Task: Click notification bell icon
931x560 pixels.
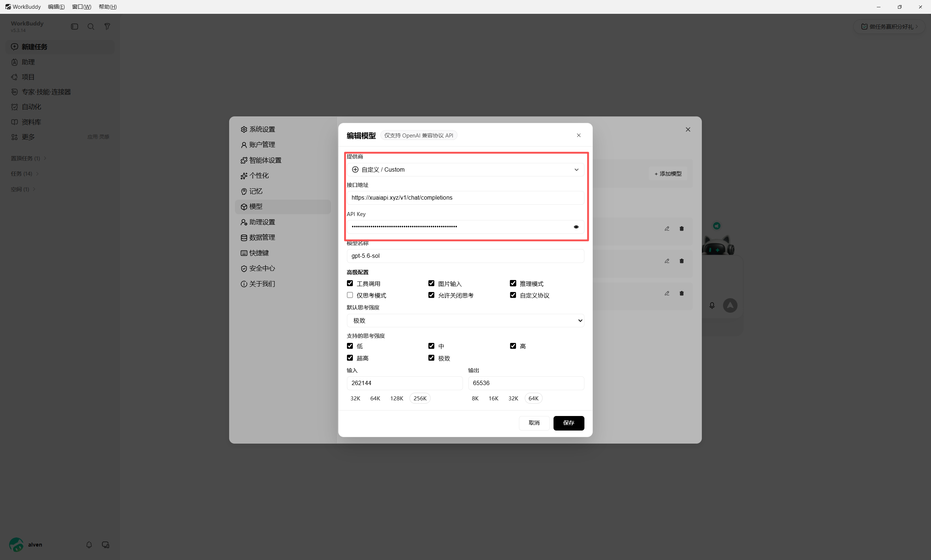Action: [x=89, y=544]
